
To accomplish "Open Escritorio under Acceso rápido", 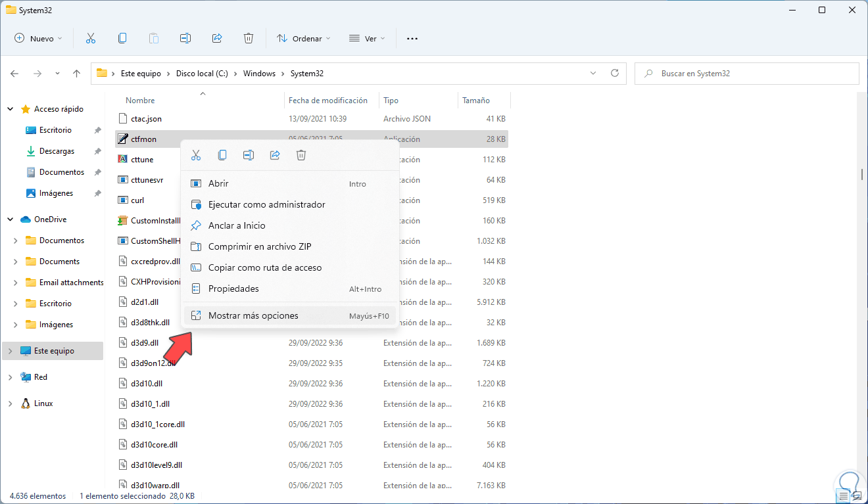I will pyautogui.click(x=55, y=130).
